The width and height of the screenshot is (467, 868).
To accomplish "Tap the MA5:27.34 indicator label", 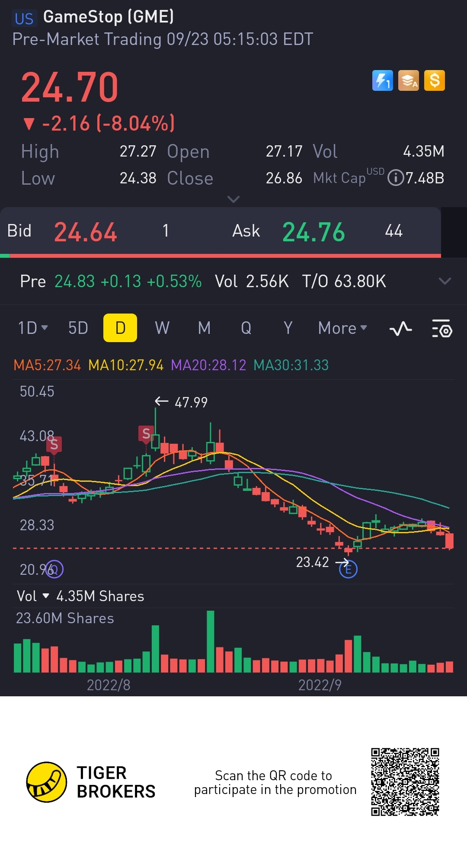I will click(x=47, y=365).
